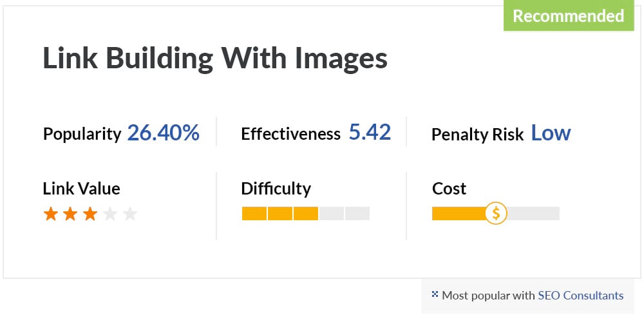Click the fourth gray Difficulty segment
Screen dimensions: 644x322
(332, 214)
